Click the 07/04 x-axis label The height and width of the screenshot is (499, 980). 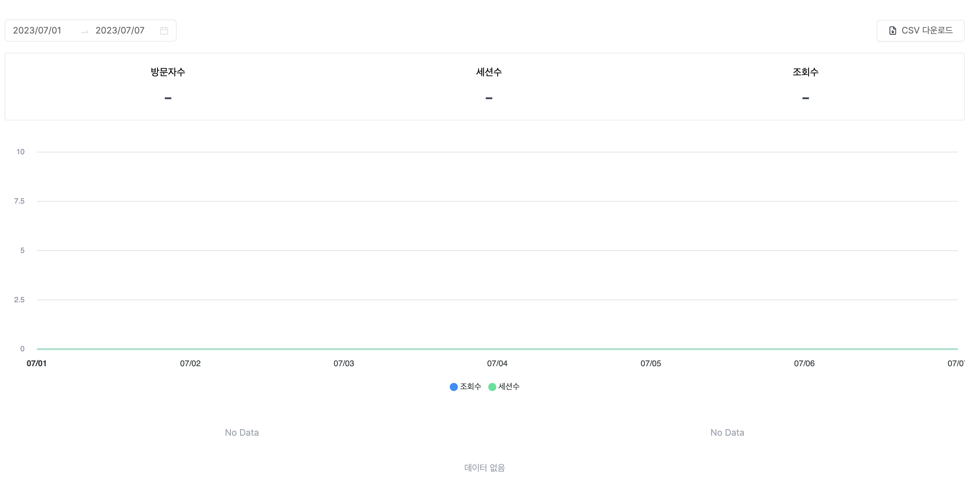pos(497,363)
